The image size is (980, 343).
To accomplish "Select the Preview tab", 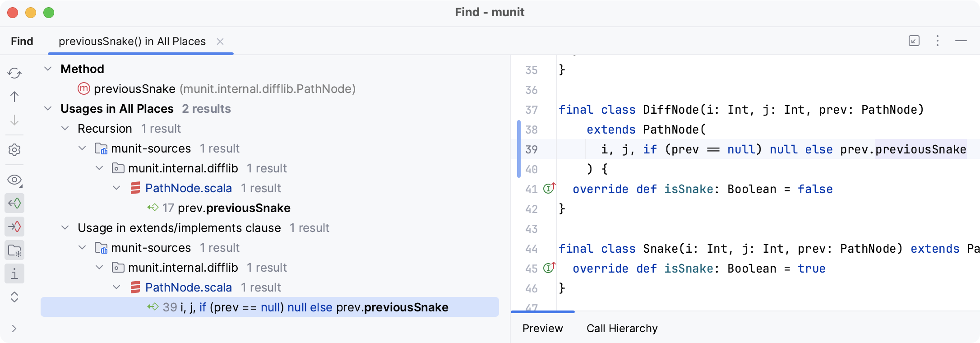I will pyautogui.click(x=542, y=328).
